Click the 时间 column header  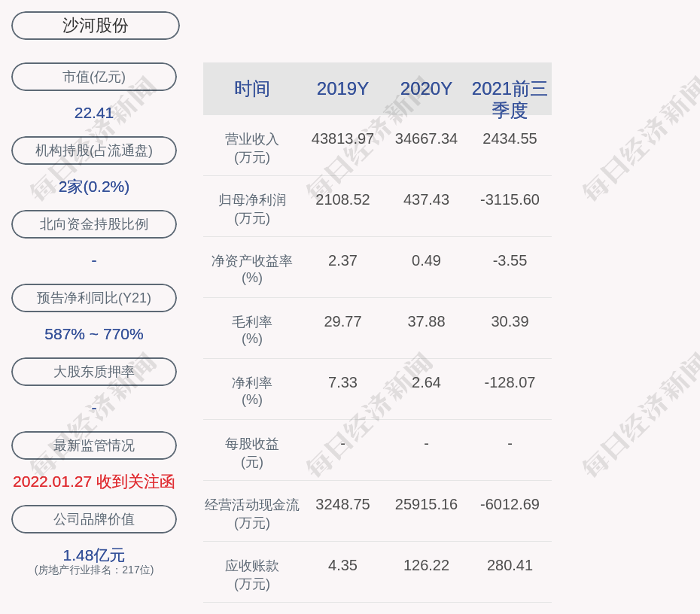click(x=252, y=89)
